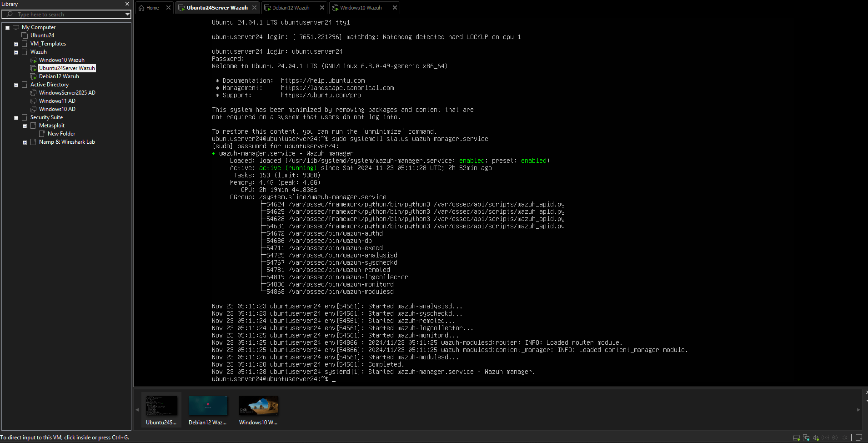Click inside the Ubuntu terminal prompt line
The image size is (868, 443).
tap(273, 379)
